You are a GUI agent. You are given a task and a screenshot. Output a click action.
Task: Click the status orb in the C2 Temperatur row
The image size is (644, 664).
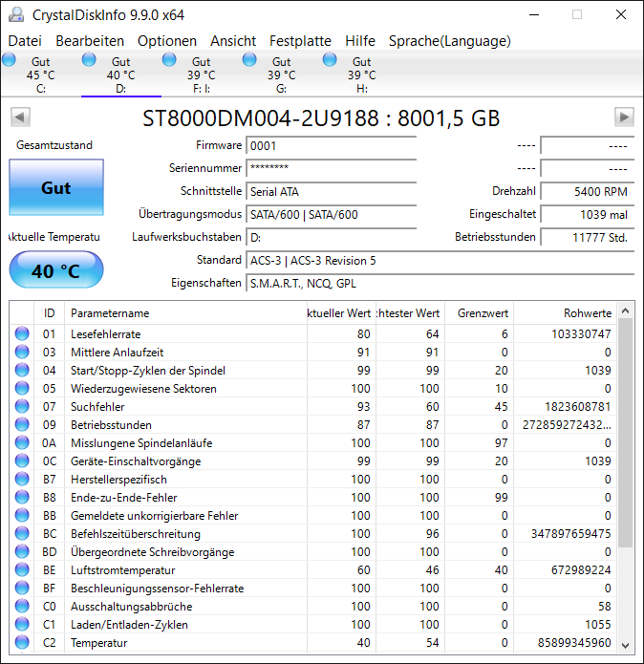22,643
